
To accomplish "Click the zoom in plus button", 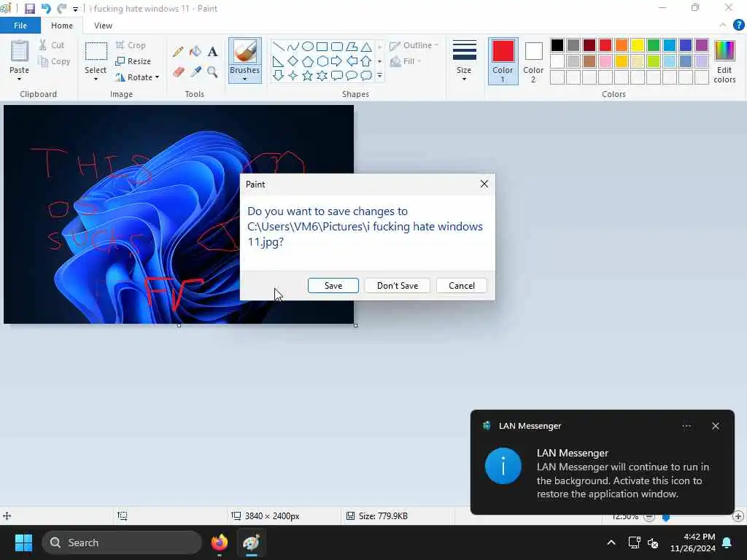I will coord(738,516).
